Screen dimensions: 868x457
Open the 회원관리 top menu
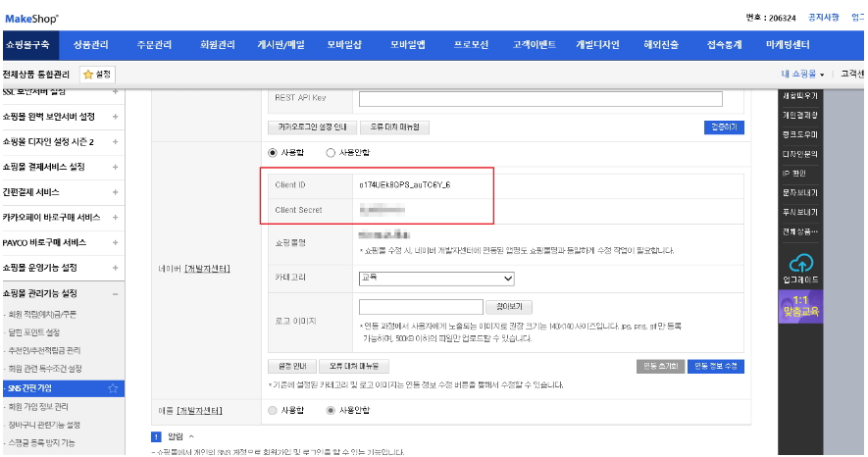[218, 45]
